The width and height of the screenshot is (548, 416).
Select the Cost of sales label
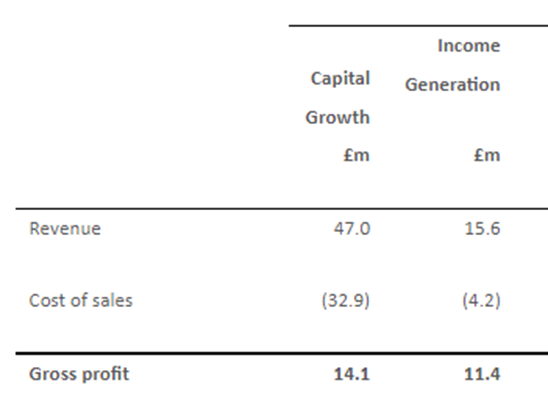click(81, 301)
